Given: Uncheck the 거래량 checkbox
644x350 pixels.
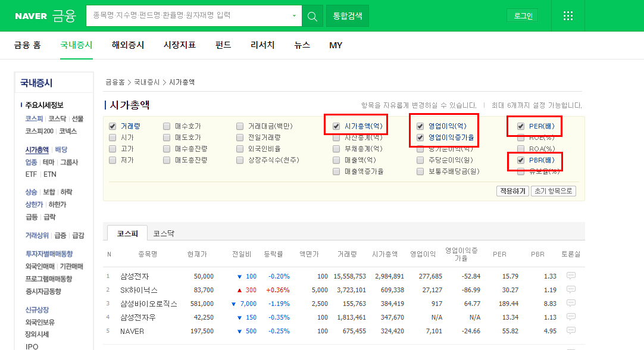Looking at the screenshot, I should pos(112,126).
